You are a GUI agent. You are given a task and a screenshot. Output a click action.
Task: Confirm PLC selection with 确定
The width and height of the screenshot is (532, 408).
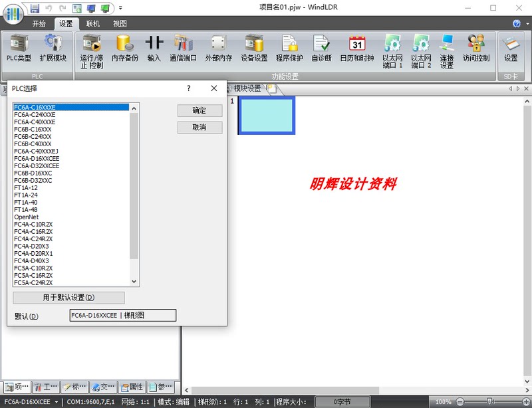199,110
